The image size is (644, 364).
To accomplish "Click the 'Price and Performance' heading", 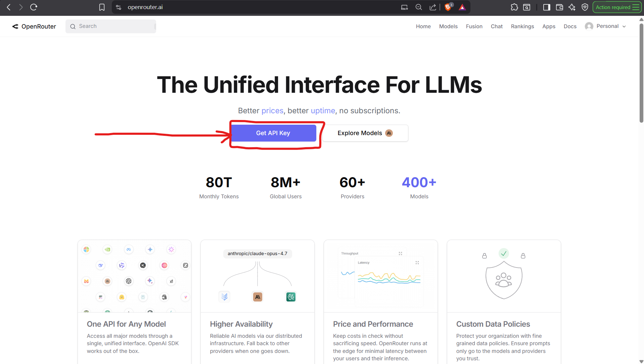I will pos(373,324).
